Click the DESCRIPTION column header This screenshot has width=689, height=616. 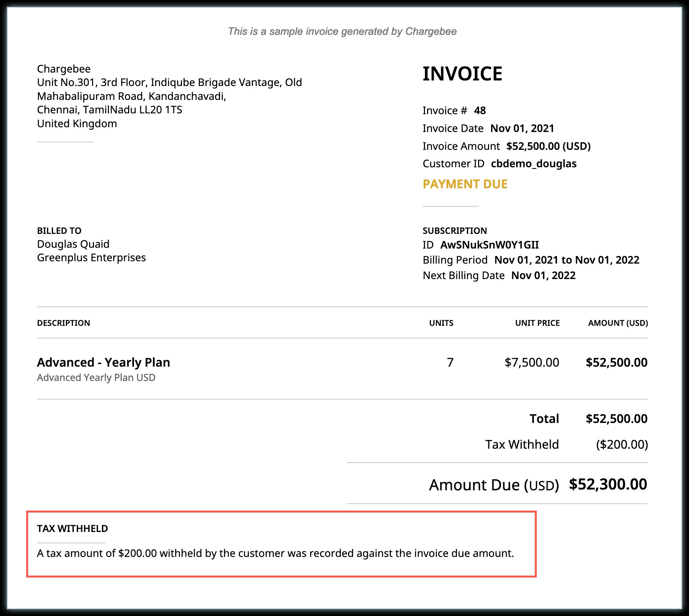(x=63, y=323)
